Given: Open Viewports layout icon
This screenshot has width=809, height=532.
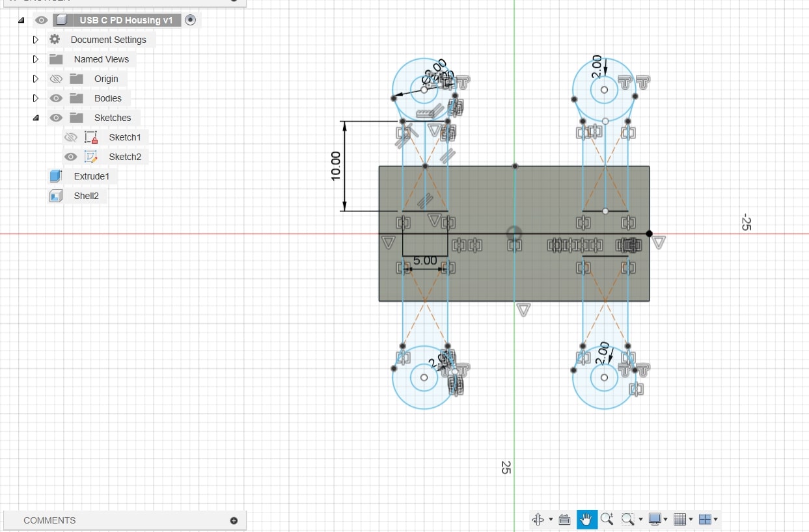Looking at the screenshot, I should click(705, 519).
